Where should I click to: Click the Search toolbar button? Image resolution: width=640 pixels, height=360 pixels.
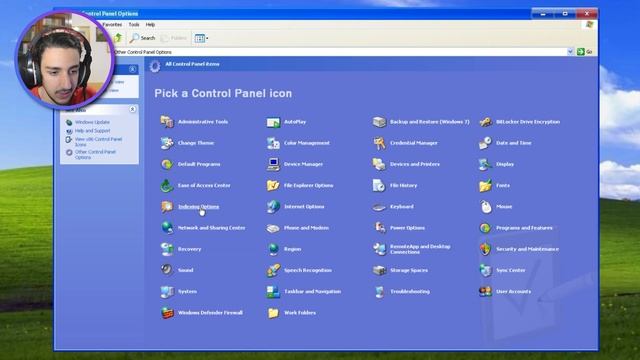(142, 38)
